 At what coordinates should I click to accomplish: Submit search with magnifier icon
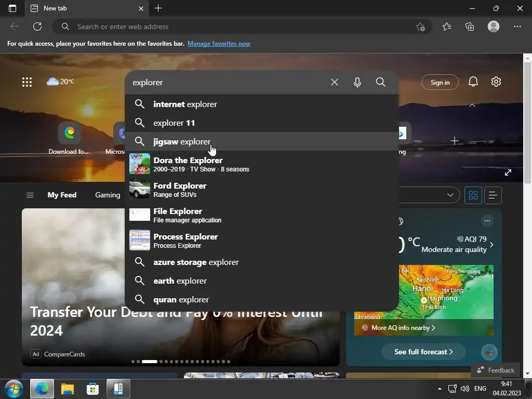[381, 82]
